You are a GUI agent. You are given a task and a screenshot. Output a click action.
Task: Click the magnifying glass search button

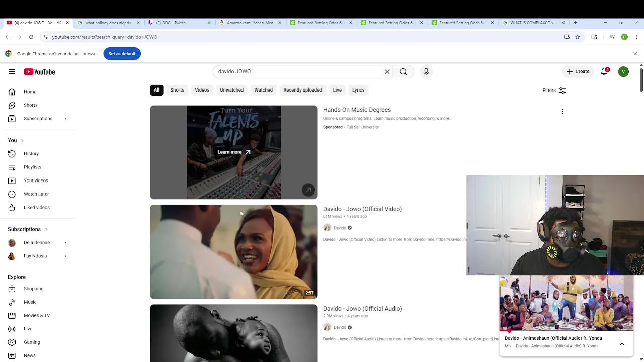coord(404,72)
